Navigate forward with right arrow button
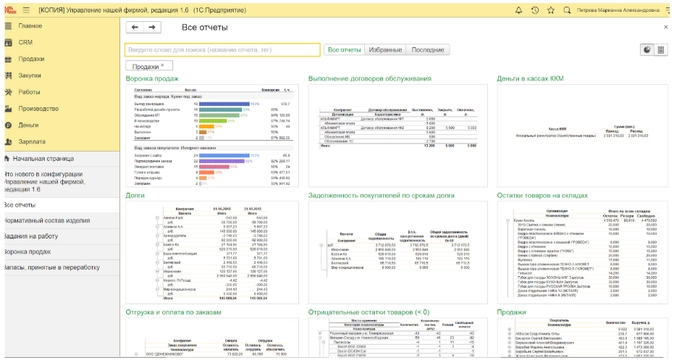Screen dimensions: 674x361 [152, 27]
